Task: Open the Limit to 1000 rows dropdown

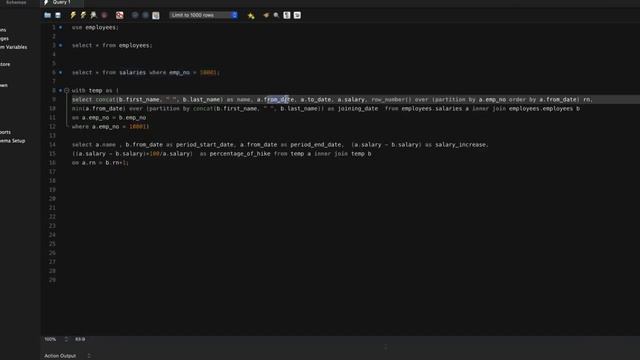Action: [x=203, y=15]
